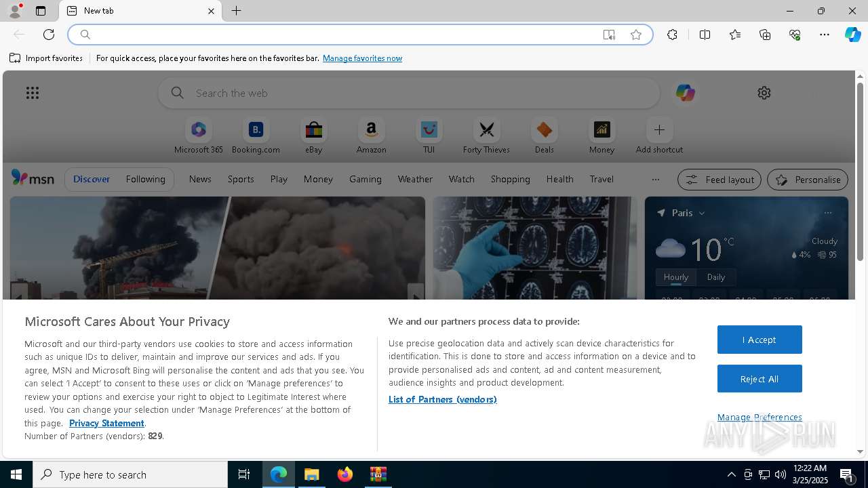Add this page to favorites star
Screen dimensions: 868x488
636,35
